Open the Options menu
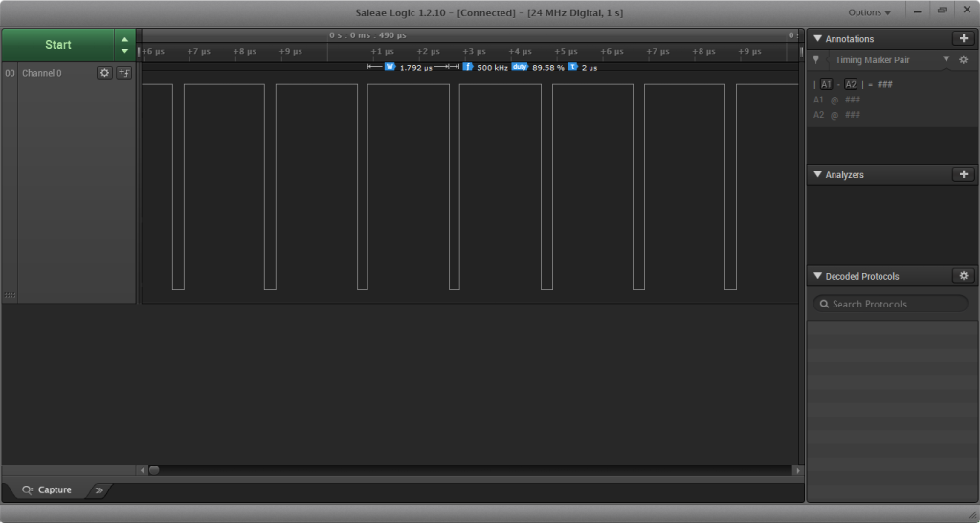Viewport: 980px width, 523px height. [869, 12]
